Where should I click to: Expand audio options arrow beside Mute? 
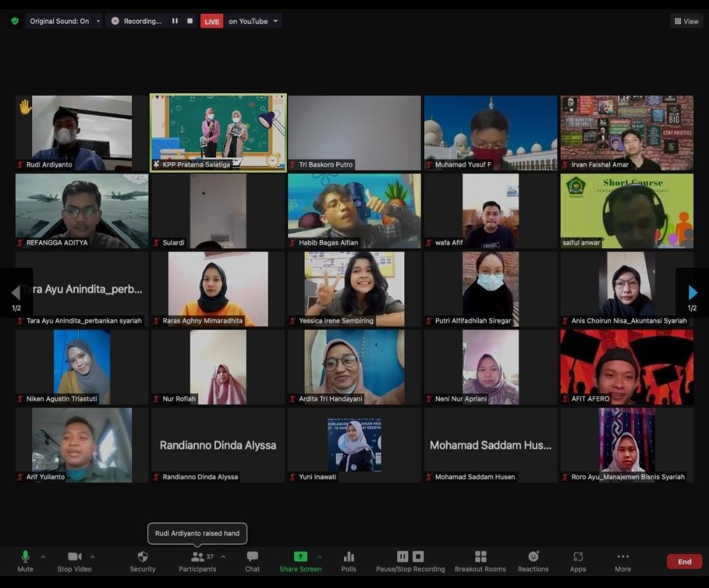click(43, 556)
